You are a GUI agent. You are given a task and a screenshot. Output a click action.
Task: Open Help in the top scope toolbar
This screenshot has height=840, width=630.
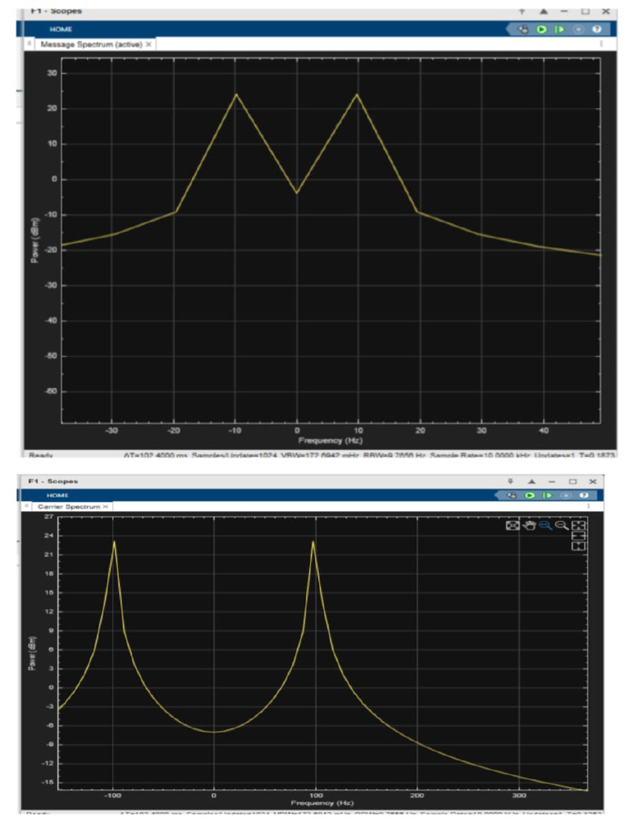(x=597, y=29)
